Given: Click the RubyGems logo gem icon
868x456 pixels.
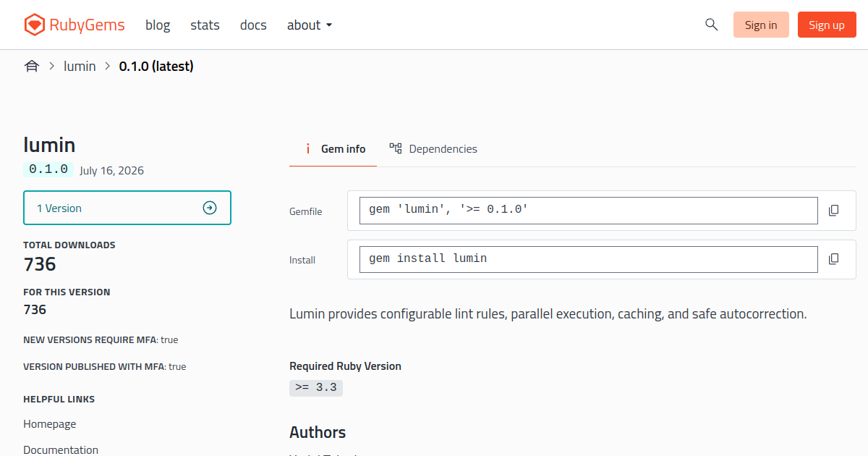Looking at the screenshot, I should [34, 25].
